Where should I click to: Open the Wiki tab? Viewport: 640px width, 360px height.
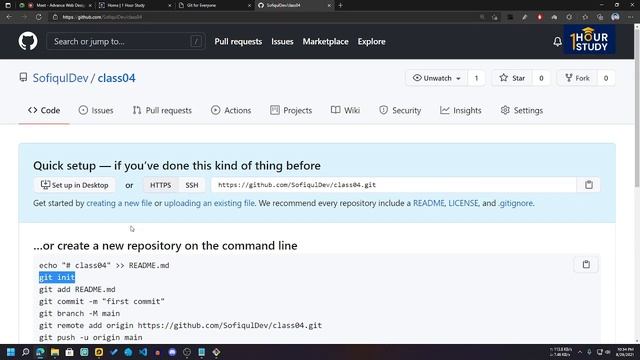click(345, 110)
